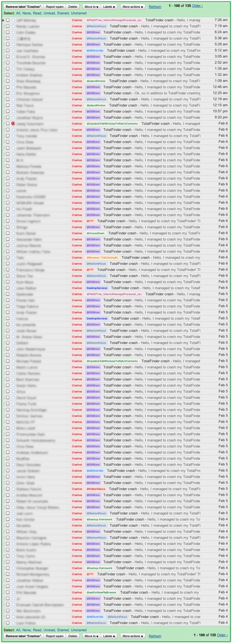Click the 'Crashes' label on the 7:26 am email

coord(77,20)
